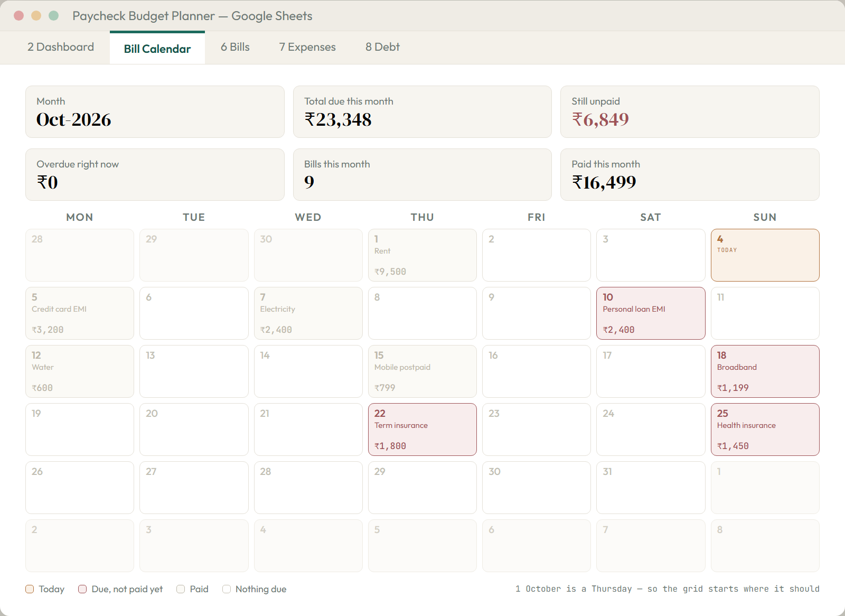Click the Nothing due legend swatch

227,589
